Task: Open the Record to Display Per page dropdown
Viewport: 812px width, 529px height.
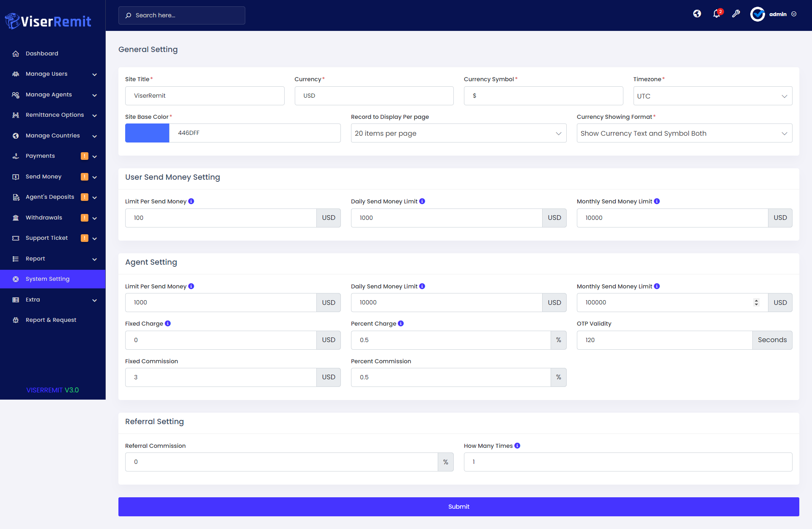Action: point(458,133)
